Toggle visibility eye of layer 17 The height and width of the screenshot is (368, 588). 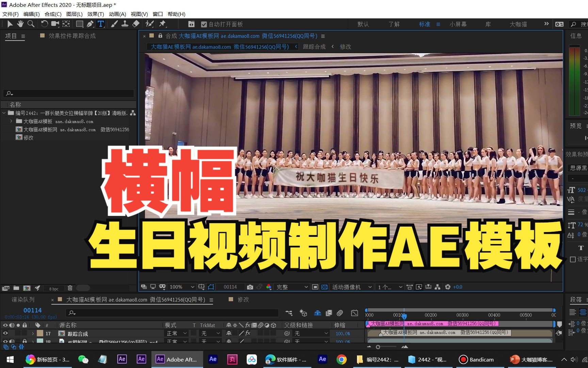point(5,333)
